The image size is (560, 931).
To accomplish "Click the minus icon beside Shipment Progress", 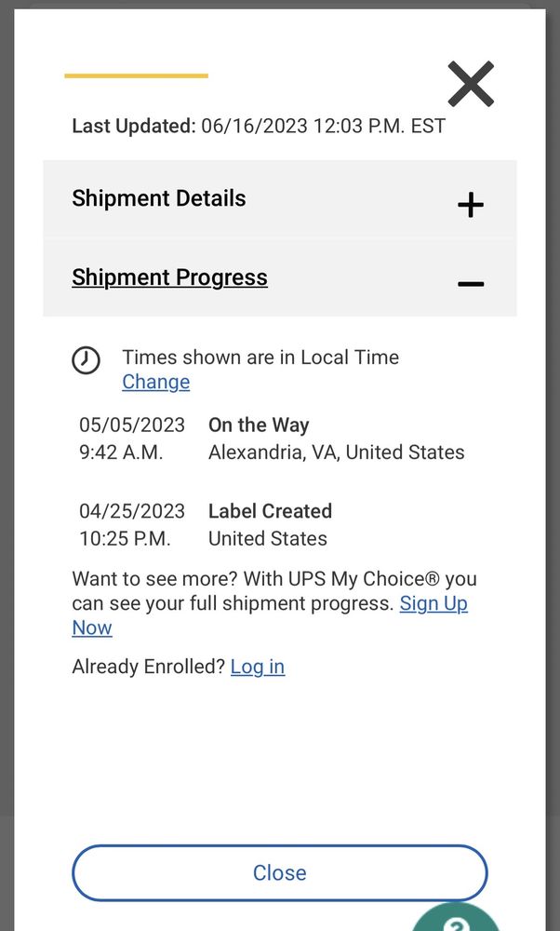I will coord(471,283).
